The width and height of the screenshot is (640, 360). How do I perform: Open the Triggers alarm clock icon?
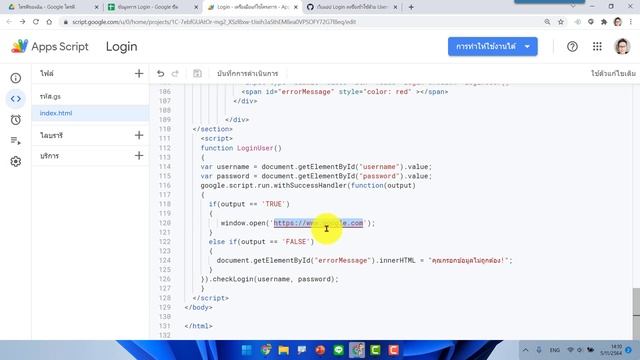point(16,120)
